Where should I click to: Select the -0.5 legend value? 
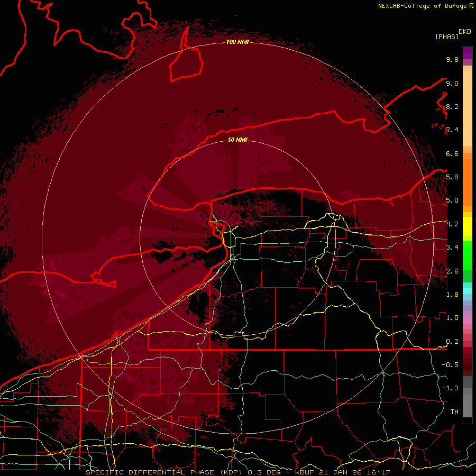tap(450, 365)
